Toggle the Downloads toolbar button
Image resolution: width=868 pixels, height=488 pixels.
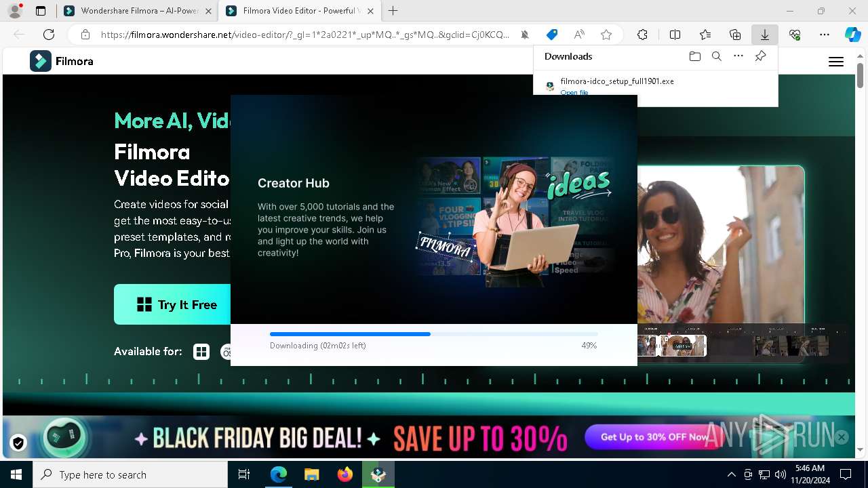tap(765, 35)
